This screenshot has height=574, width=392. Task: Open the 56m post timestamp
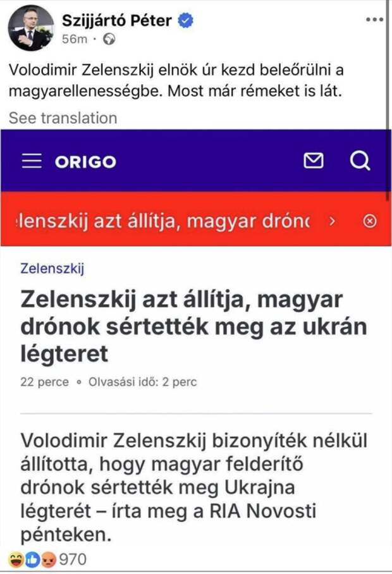[74, 40]
